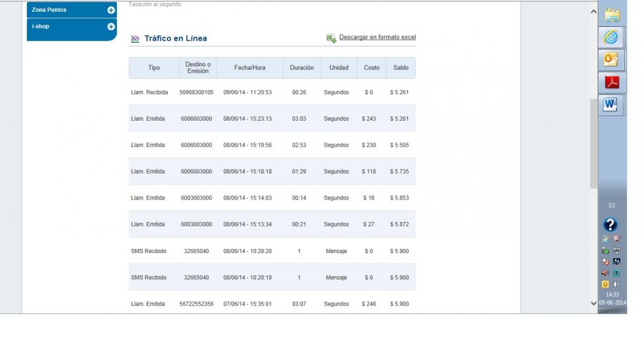
Task: Click the balance $ 5.853
Action: [399, 198]
